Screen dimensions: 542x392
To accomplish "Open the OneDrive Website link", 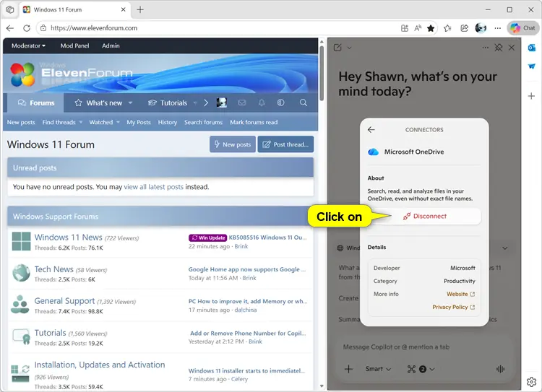I will (x=460, y=294).
